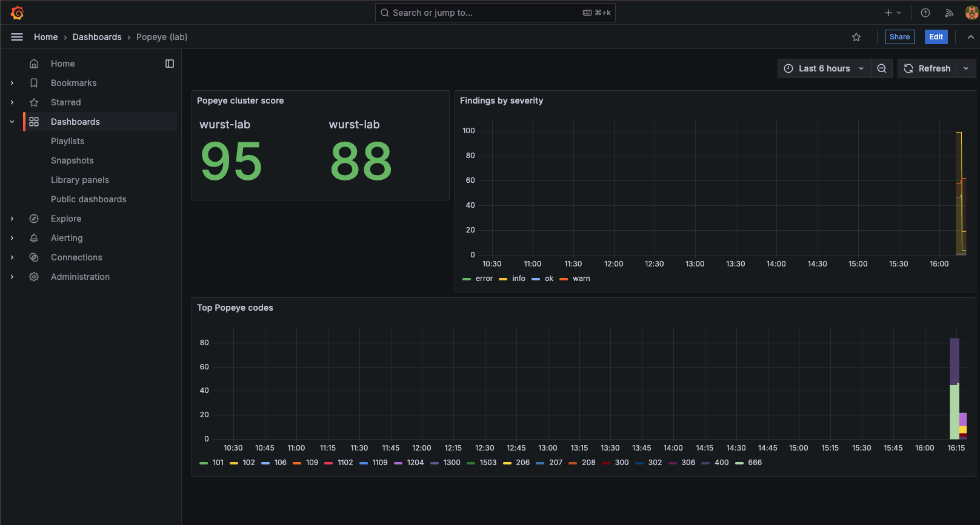Click the 206 legend color swatch
The height and width of the screenshot is (525, 980).
(507, 463)
